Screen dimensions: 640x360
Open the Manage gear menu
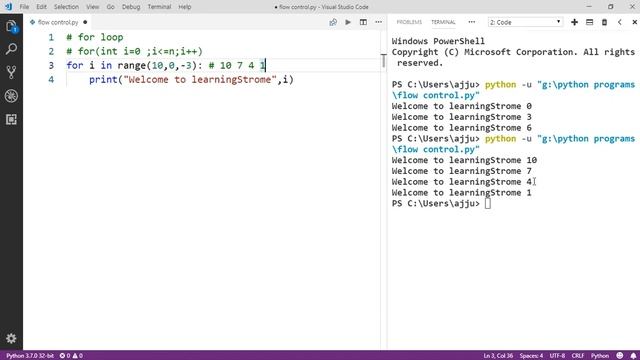click(x=11, y=338)
